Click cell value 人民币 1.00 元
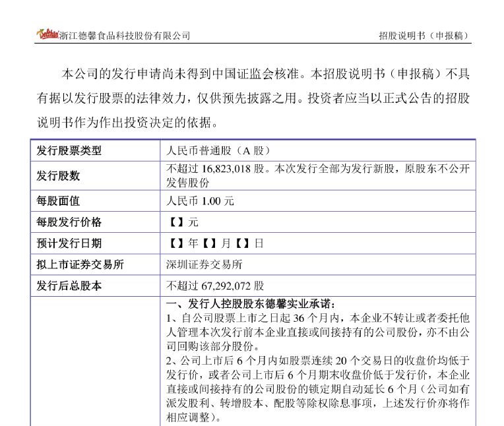The width and height of the screenshot is (504, 426). point(200,201)
